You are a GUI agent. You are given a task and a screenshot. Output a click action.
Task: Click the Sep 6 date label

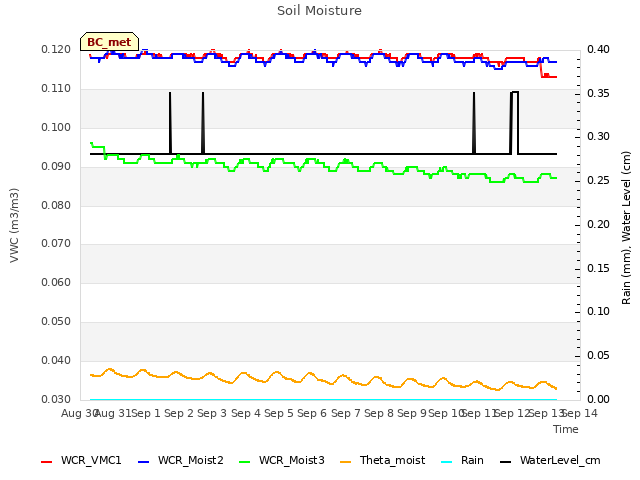(312, 413)
